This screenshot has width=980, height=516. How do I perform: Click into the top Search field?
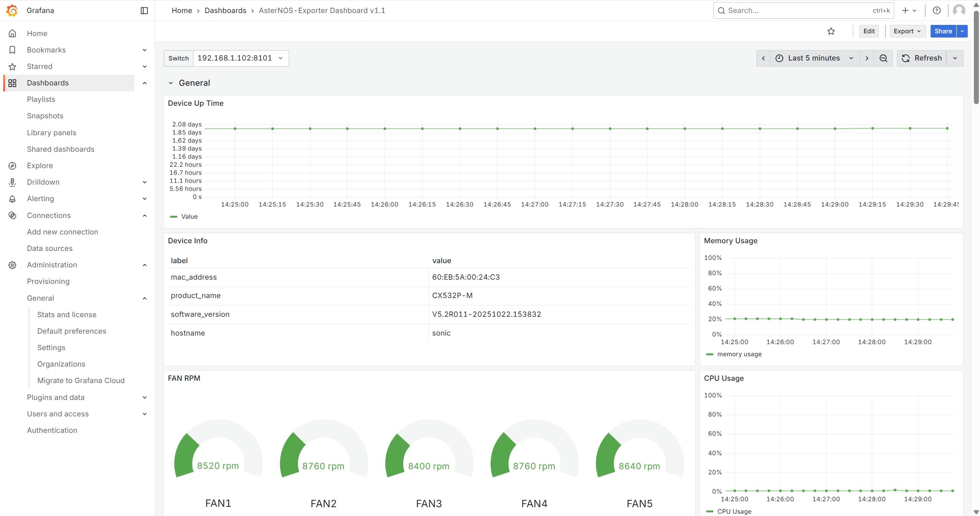[x=797, y=10]
